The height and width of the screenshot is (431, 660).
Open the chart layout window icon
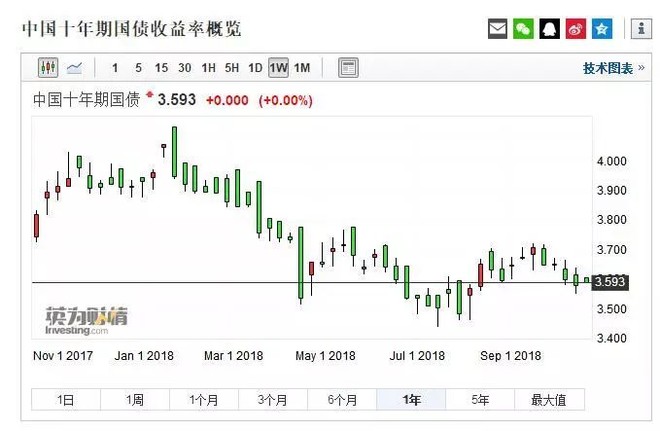tap(348, 68)
